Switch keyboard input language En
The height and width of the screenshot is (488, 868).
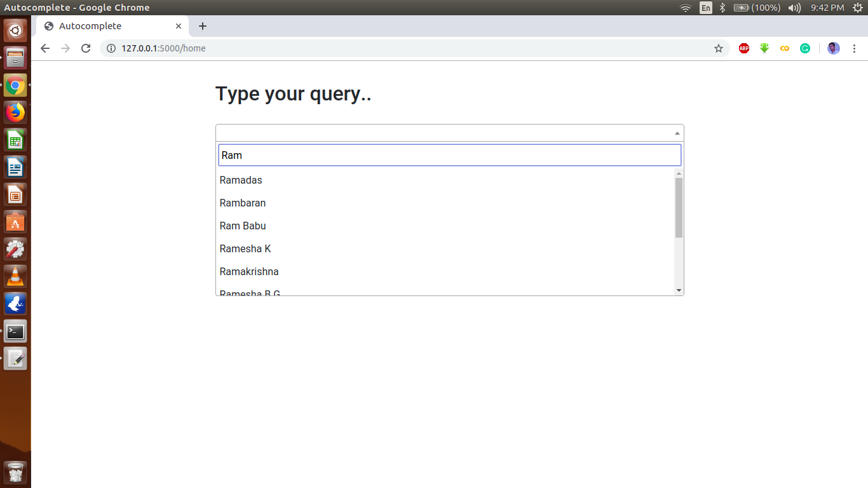pos(706,8)
